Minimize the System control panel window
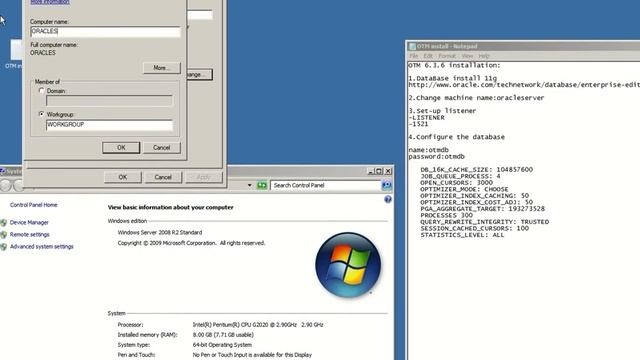 [x=371, y=171]
